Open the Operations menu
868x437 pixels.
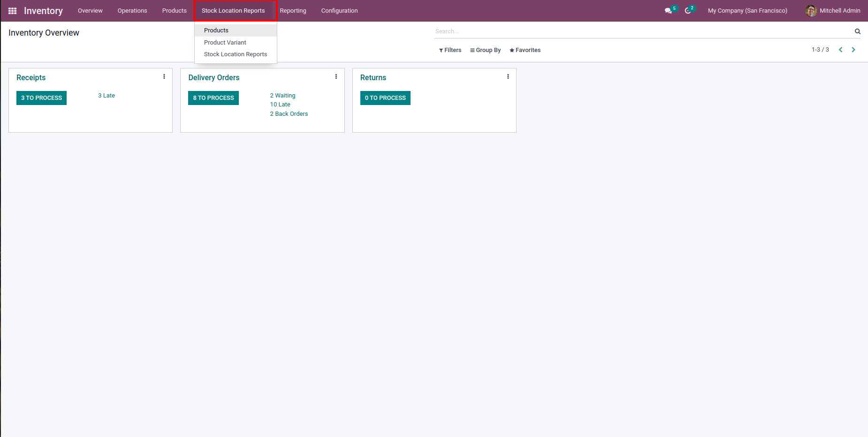click(132, 11)
